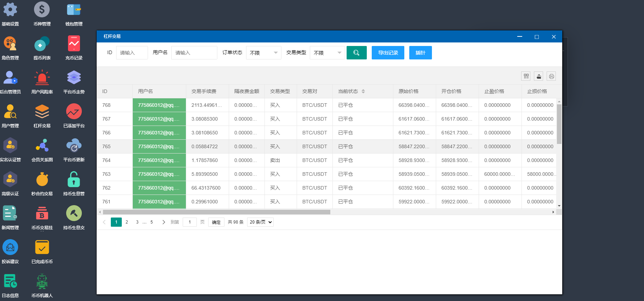Open the 钱包管理 wallet icon
644x301 pixels.
pos(74,10)
